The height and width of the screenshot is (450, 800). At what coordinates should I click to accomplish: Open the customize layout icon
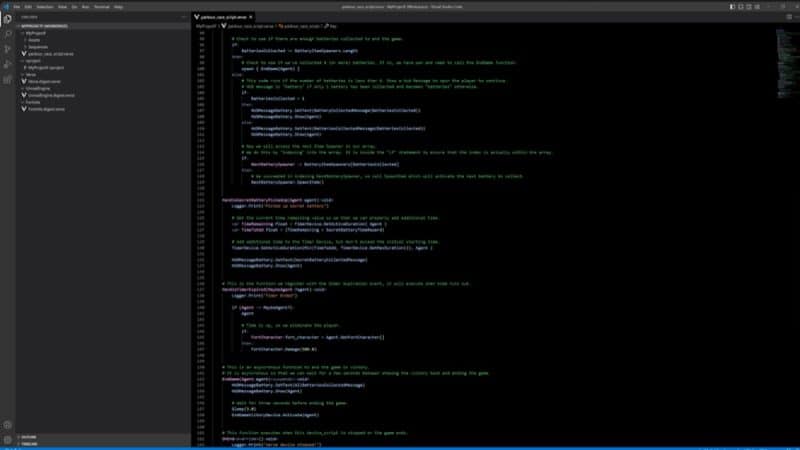(x=758, y=7)
